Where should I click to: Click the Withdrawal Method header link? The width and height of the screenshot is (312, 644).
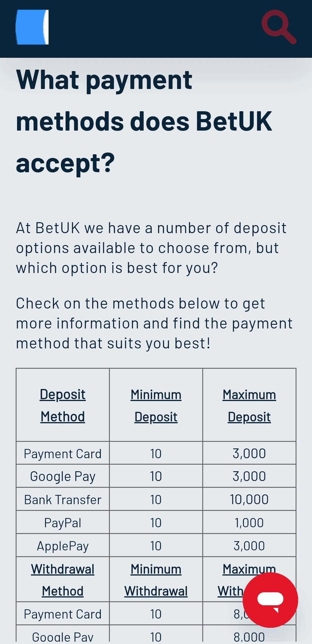[63, 580]
